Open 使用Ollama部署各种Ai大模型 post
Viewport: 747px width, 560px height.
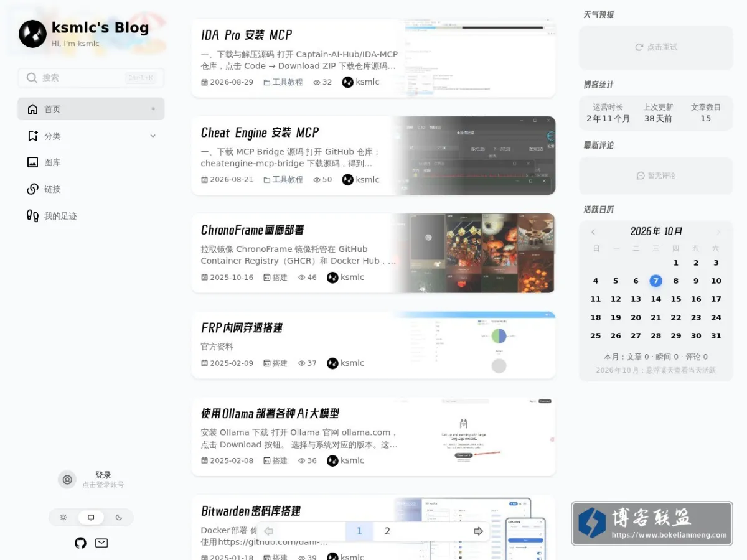pyautogui.click(x=270, y=414)
